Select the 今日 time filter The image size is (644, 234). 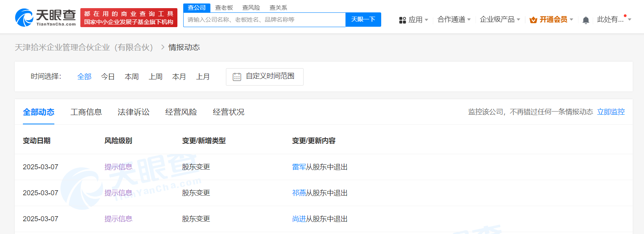pos(108,77)
